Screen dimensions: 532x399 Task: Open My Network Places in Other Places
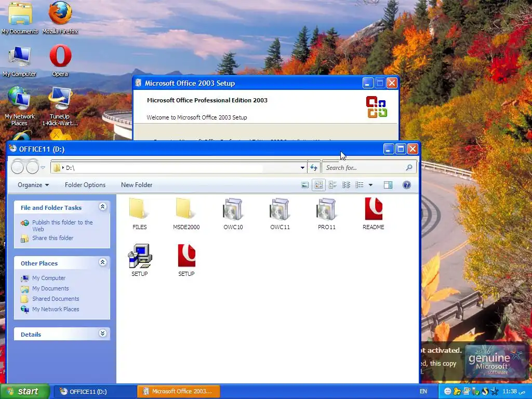[56, 309]
